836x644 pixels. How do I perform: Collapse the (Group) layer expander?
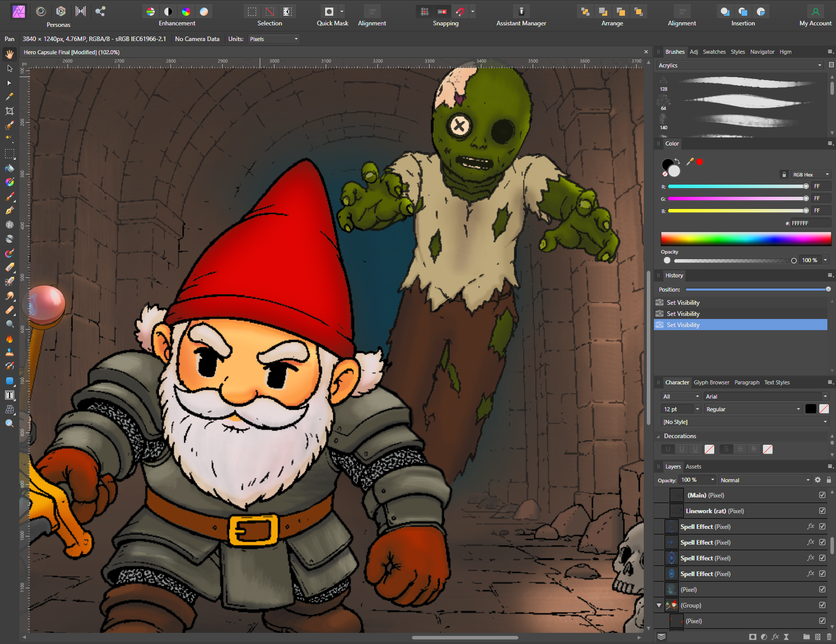coord(659,605)
